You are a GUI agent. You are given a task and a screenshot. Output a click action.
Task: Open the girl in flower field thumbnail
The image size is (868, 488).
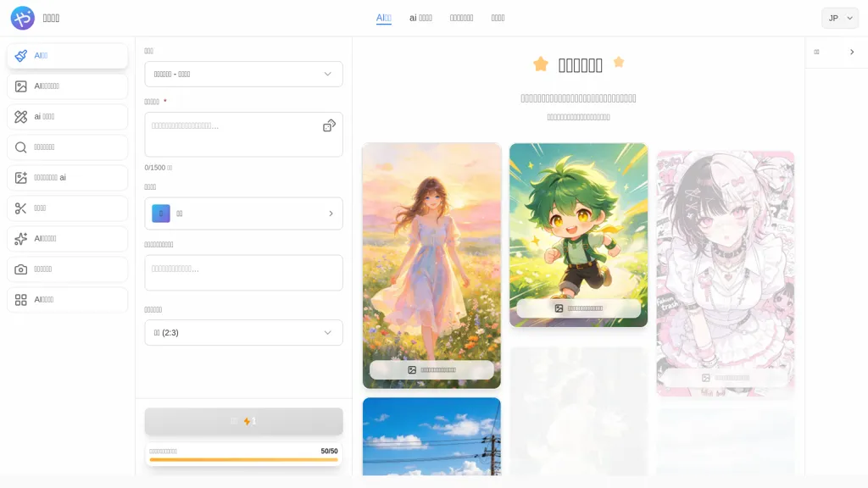point(431,265)
